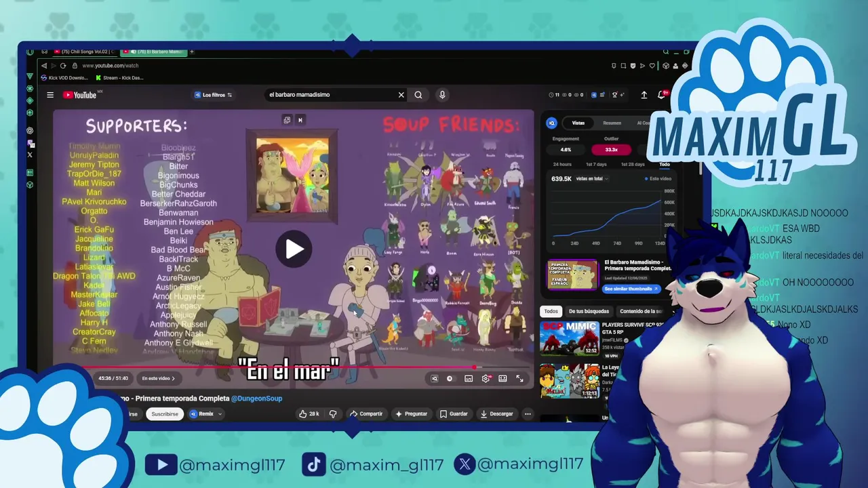Select the Vistas tab in the stats panel

tap(578, 123)
